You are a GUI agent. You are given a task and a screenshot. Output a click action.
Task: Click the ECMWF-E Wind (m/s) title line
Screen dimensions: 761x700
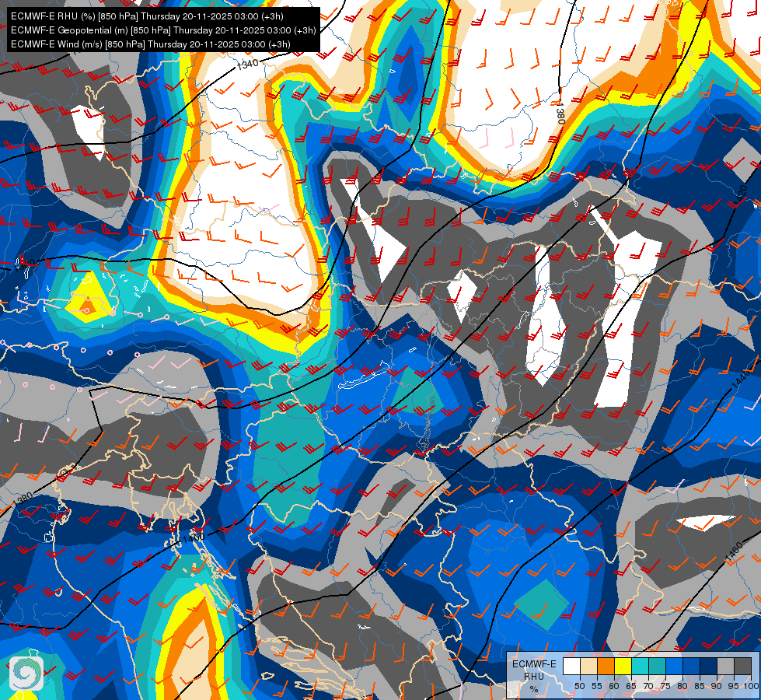[151, 44]
